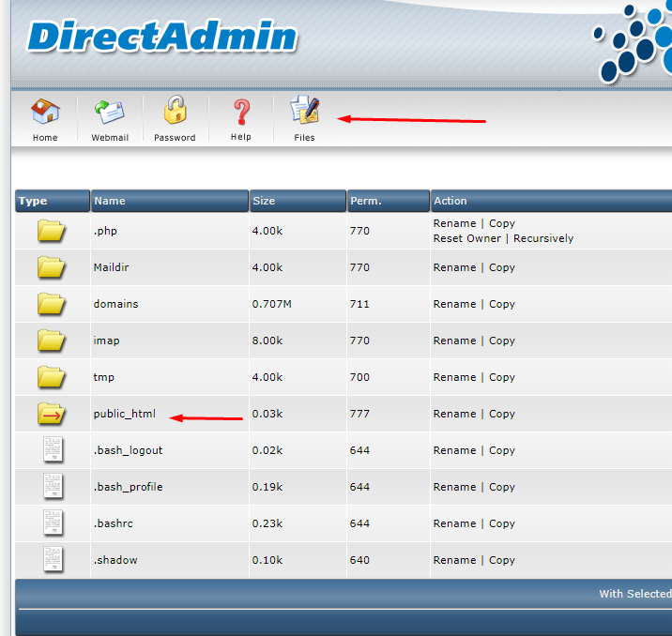672x636 pixels.
Task: Click the .bash_logout file icon
Action: pos(53,449)
